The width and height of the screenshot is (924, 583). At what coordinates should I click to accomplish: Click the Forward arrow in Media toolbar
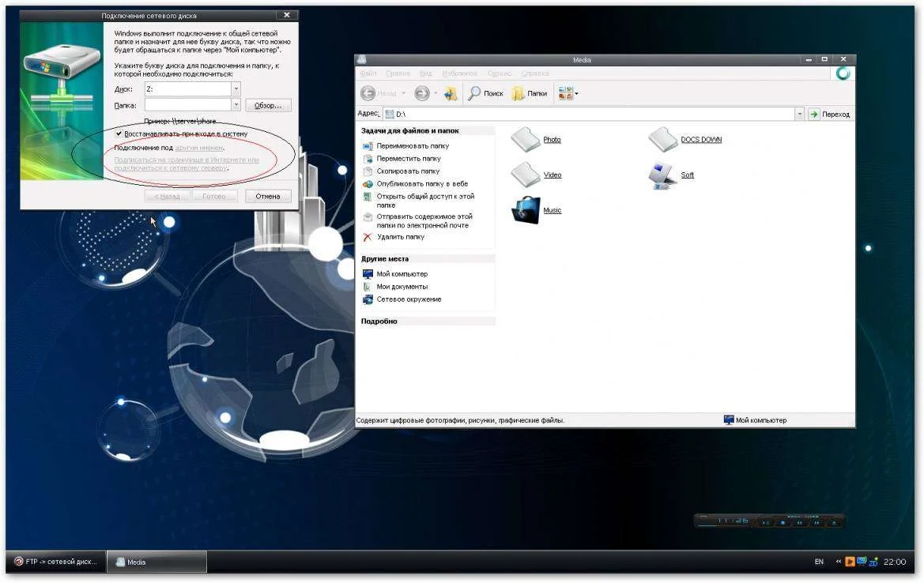tap(422, 93)
